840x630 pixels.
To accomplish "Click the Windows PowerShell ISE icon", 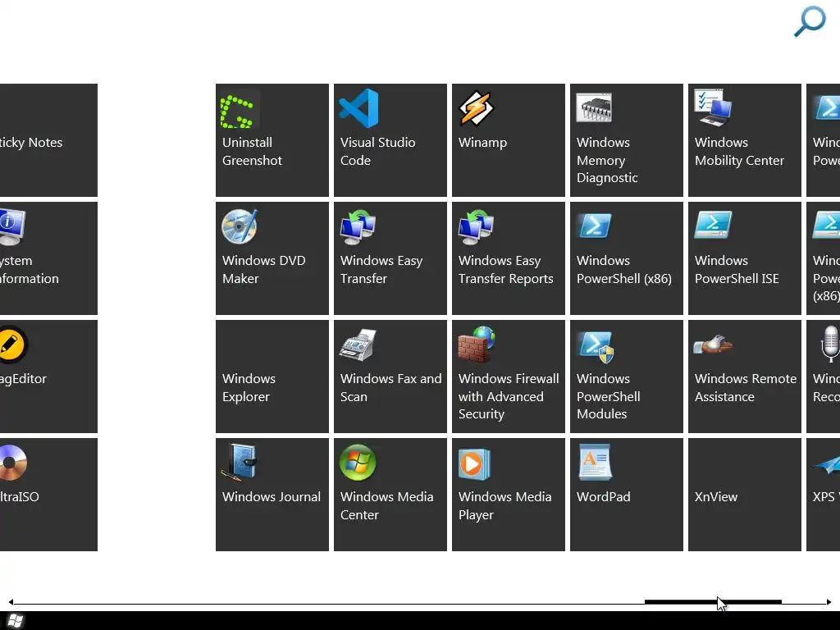I will [x=713, y=225].
